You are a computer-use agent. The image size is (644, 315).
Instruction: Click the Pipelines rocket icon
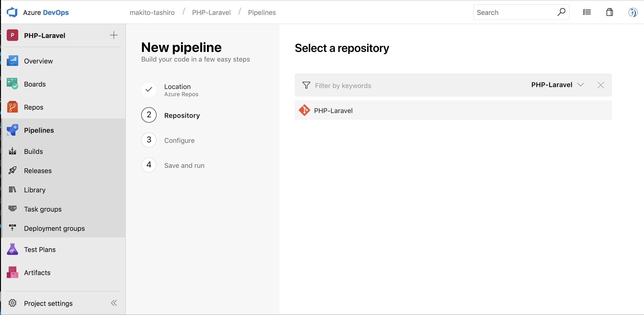tap(12, 130)
